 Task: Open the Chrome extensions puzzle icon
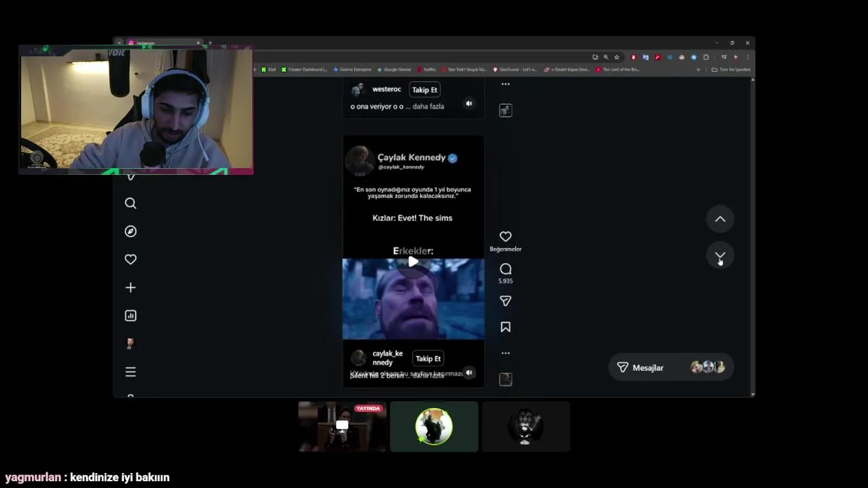[706, 57]
